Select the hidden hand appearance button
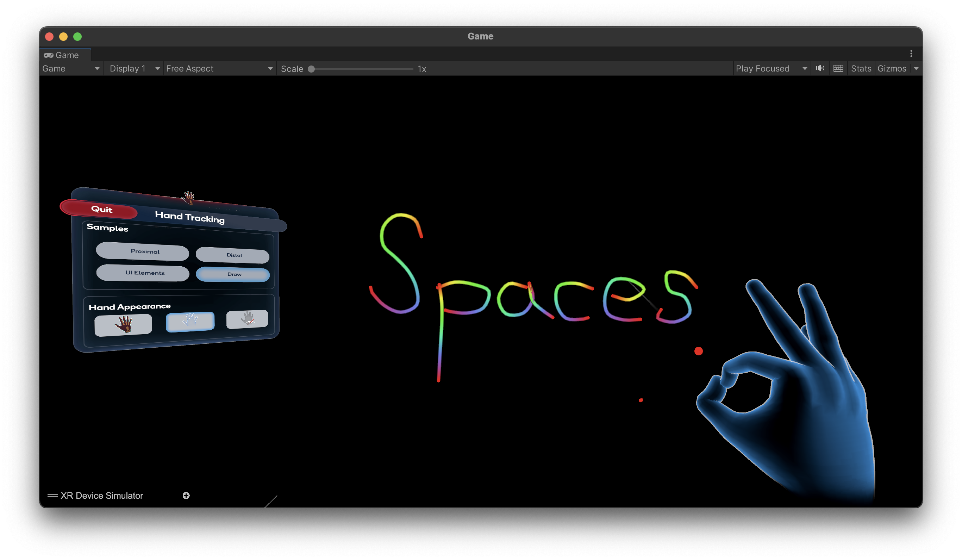The width and height of the screenshot is (962, 560). coord(247,319)
